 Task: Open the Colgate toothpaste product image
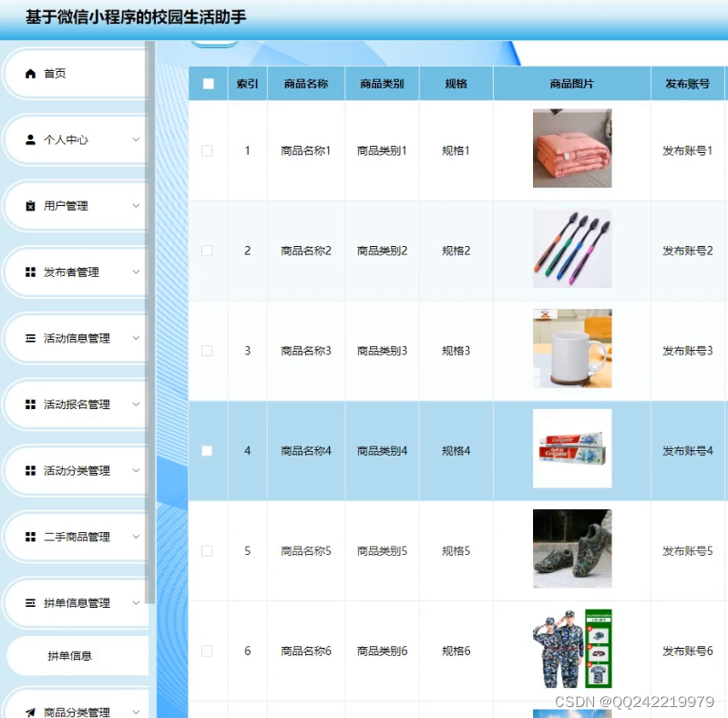coord(572,448)
